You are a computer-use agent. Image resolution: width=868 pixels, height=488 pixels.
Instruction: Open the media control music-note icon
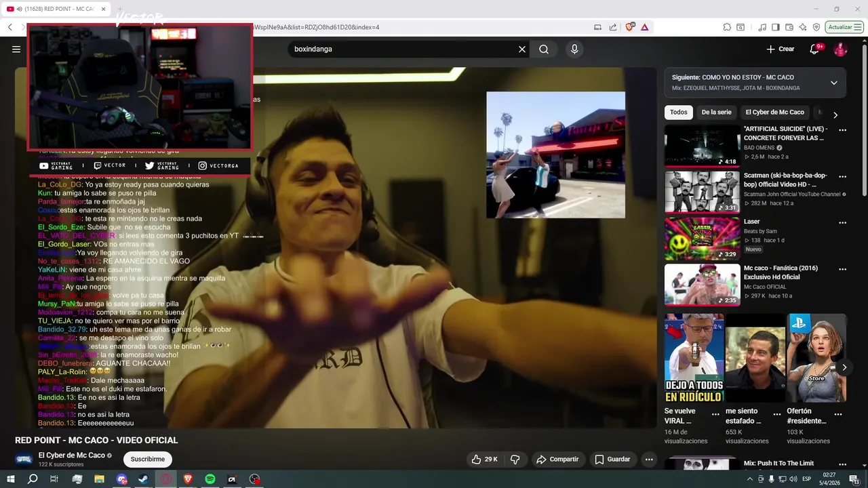(x=762, y=27)
